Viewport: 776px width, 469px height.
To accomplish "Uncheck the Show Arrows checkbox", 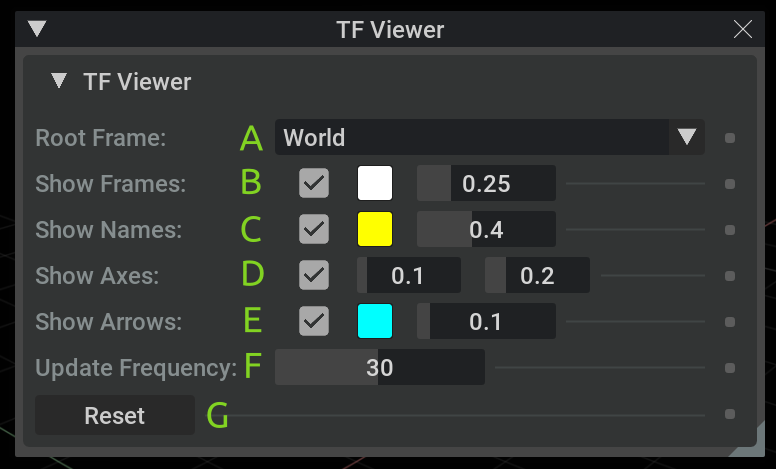I will [315, 322].
